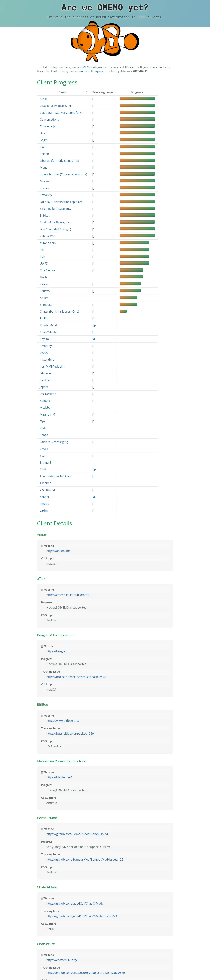The width and height of the screenshot is (210, 980).
Task: Follow the 'send a pull request' link
Action: [91, 71]
